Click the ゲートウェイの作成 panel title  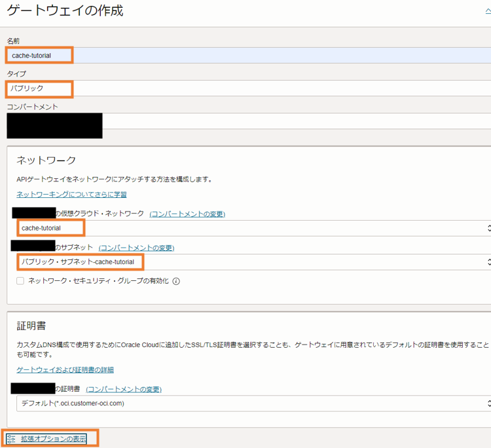point(64,11)
